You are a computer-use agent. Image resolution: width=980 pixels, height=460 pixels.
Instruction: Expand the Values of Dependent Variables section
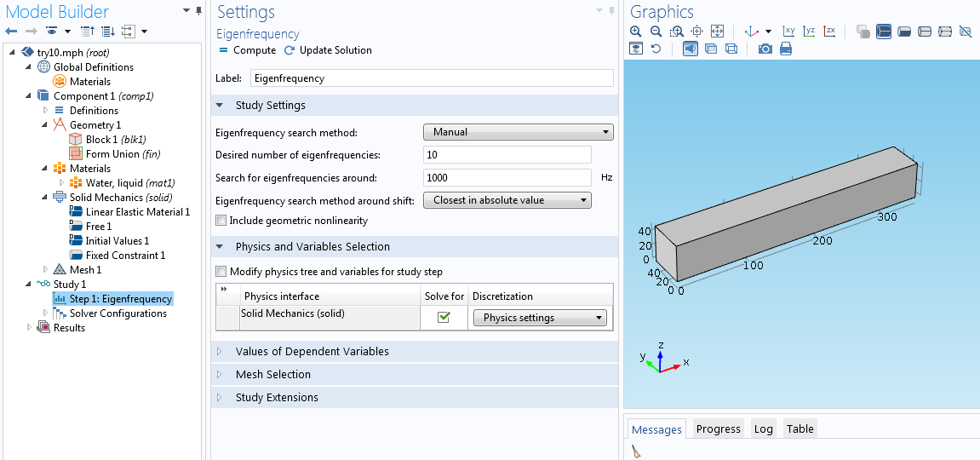[312, 352]
